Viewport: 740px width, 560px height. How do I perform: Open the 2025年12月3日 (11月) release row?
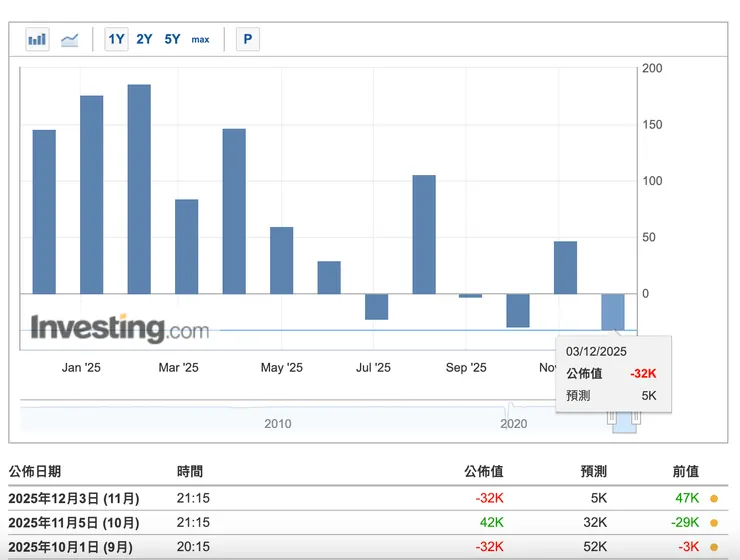pyautogui.click(x=74, y=498)
